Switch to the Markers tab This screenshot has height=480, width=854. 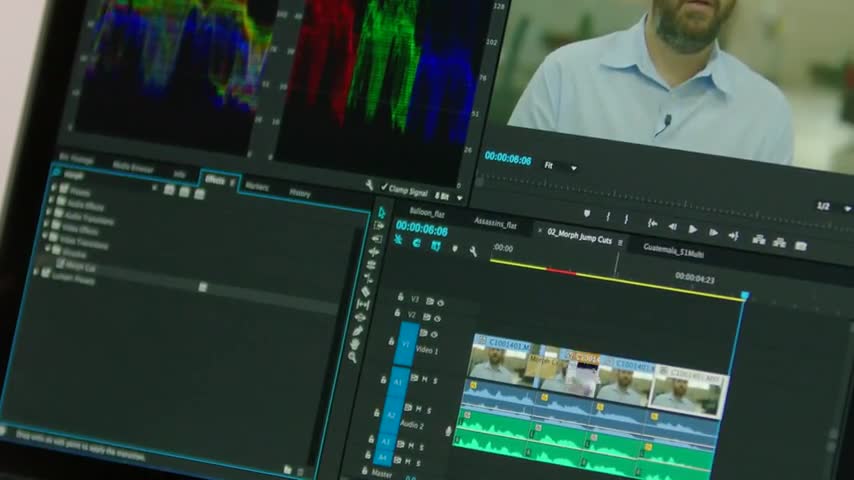point(257,187)
